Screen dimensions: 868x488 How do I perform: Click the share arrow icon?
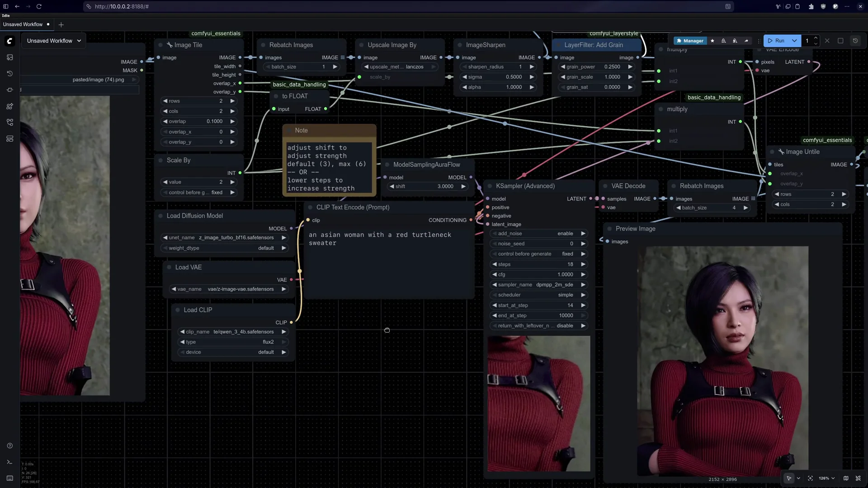[746, 41]
